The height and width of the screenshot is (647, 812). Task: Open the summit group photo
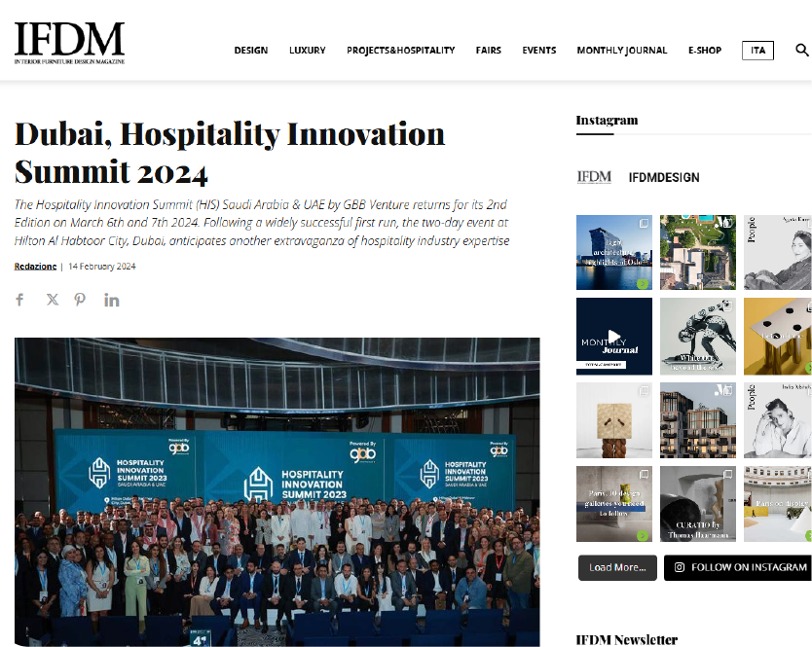(x=277, y=491)
